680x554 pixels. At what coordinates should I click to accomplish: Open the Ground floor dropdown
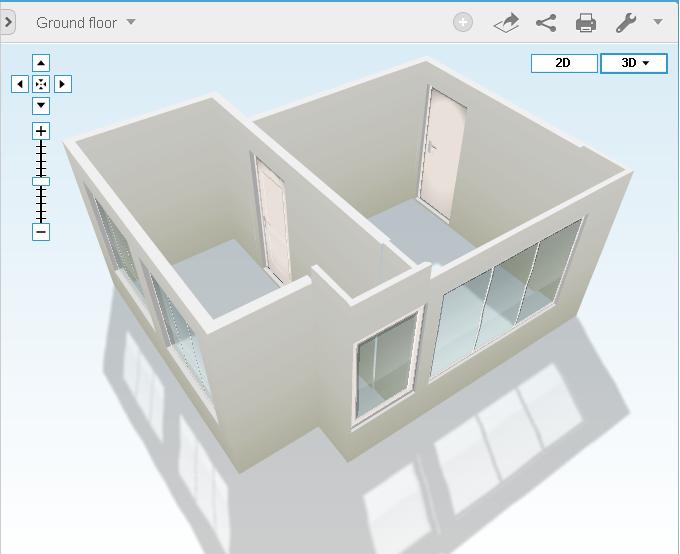coord(85,22)
